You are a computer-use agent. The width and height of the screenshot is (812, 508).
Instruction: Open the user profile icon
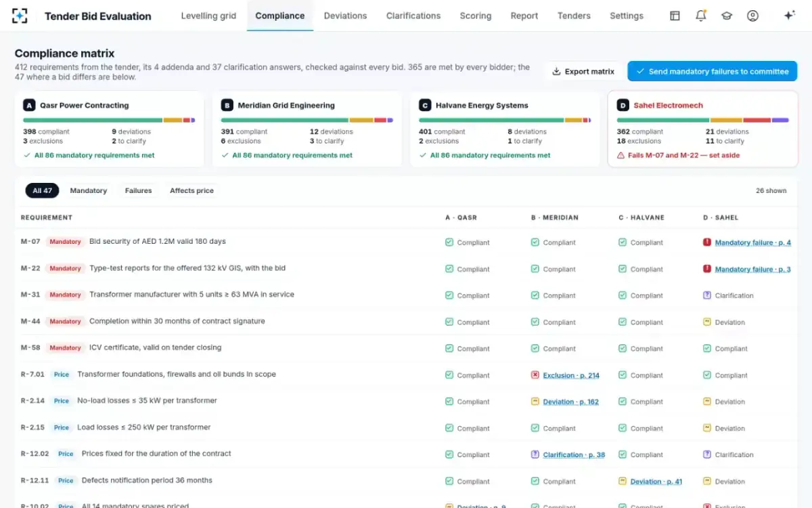(752, 16)
